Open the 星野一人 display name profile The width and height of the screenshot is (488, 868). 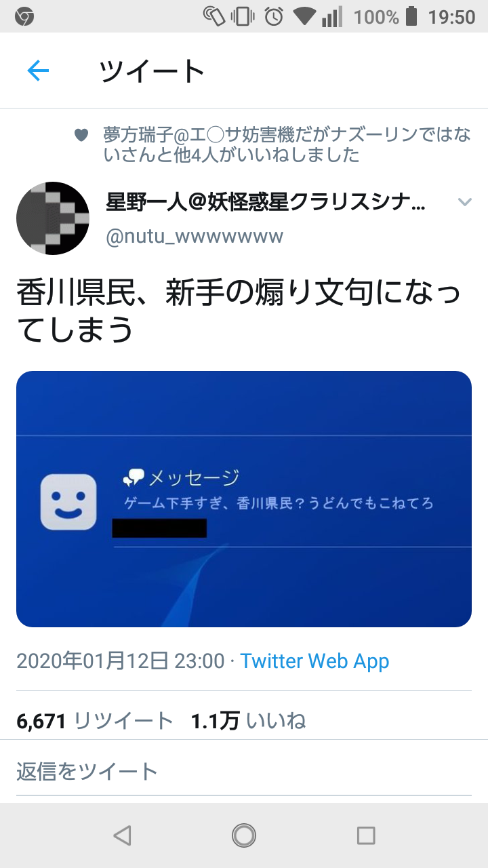tap(266, 201)
